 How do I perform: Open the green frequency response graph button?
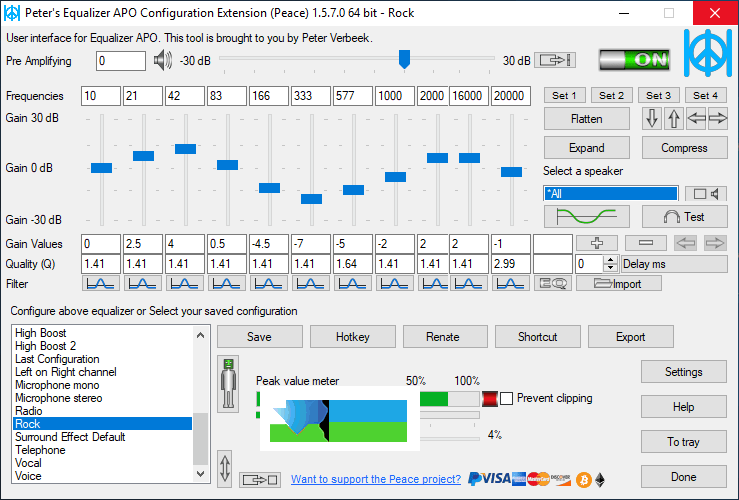(x=586, y=217)
